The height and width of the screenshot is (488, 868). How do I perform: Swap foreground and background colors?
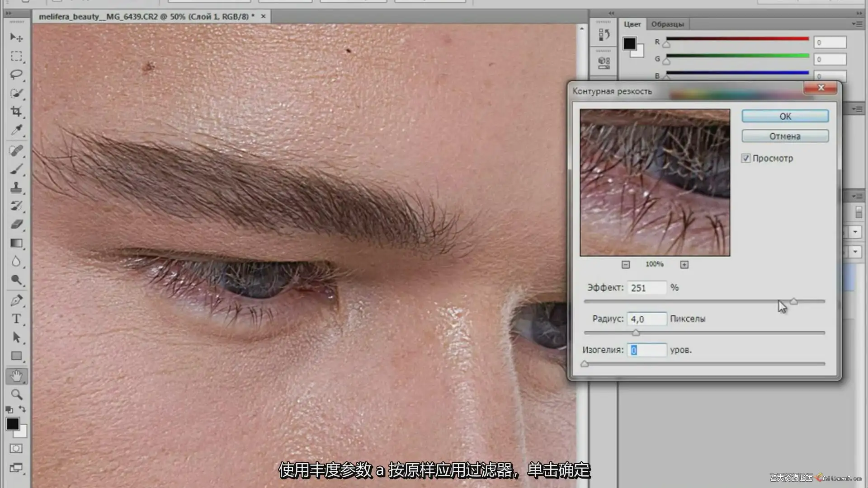[22, 409]
